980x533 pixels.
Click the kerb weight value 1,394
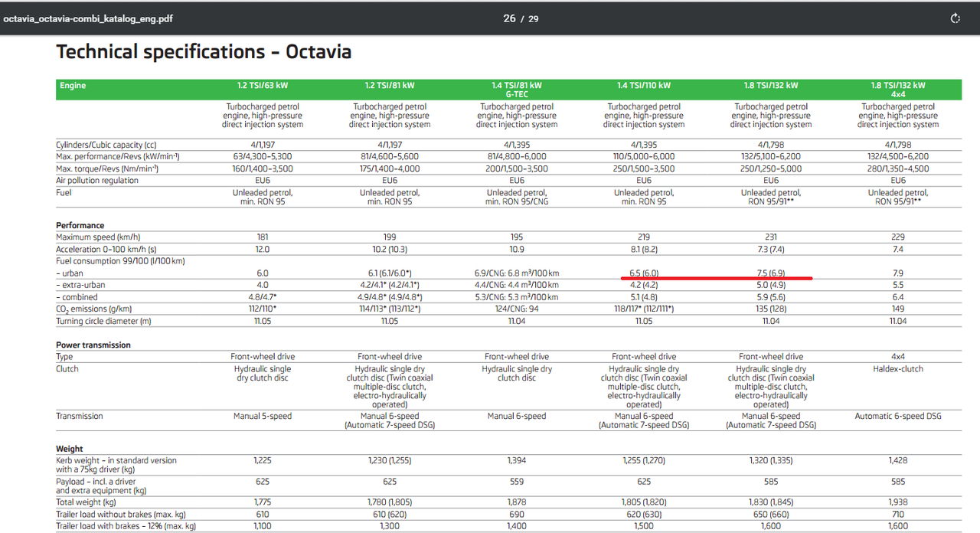tap(517, 461)
